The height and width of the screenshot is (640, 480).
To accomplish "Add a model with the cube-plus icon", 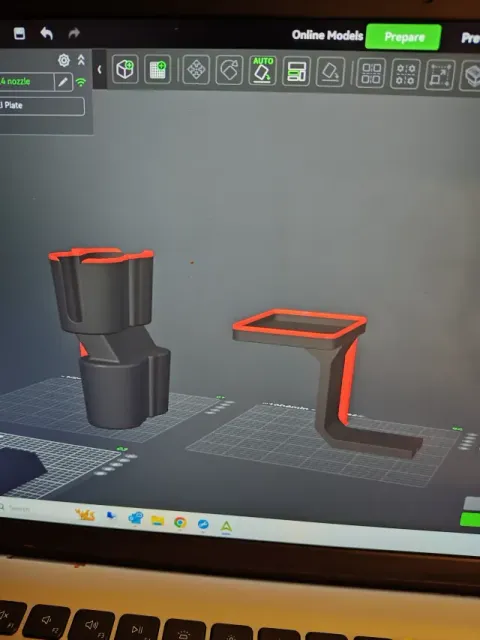I will 125,69.
